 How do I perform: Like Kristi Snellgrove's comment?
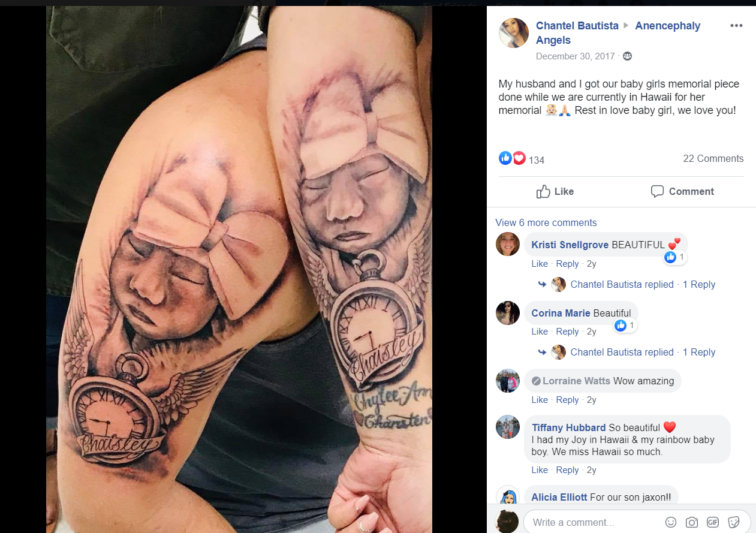540,264
